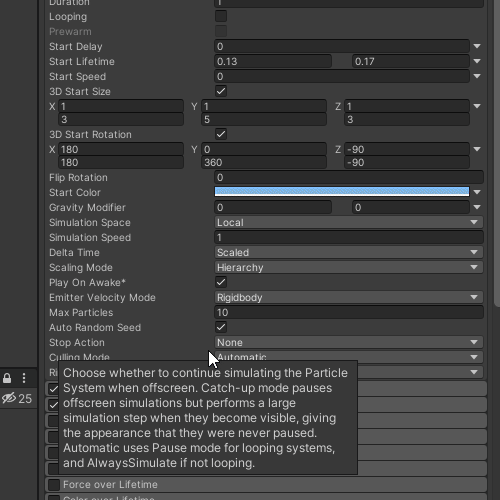The height and width of the screenshot is (500, 500).
Task: Open Simulation Space dropdown set to Local
Action: tap(349, 222)
